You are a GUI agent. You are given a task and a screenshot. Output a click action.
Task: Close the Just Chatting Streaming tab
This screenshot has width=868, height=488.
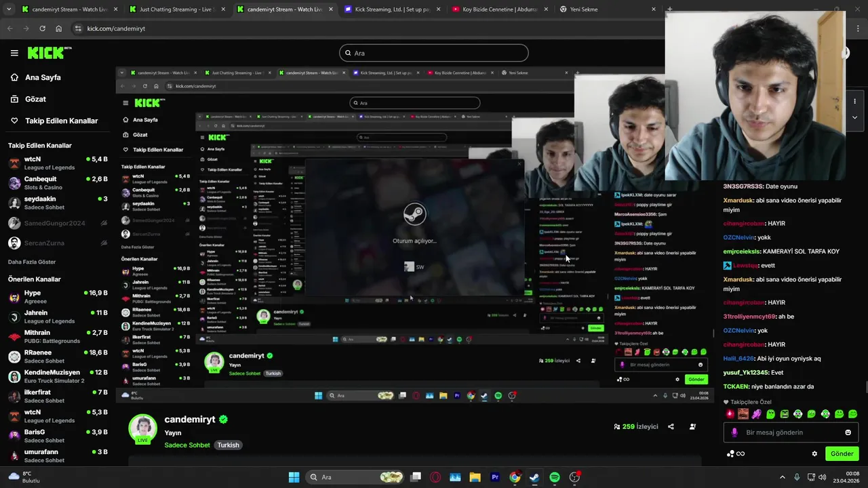(x=224, y=9)
